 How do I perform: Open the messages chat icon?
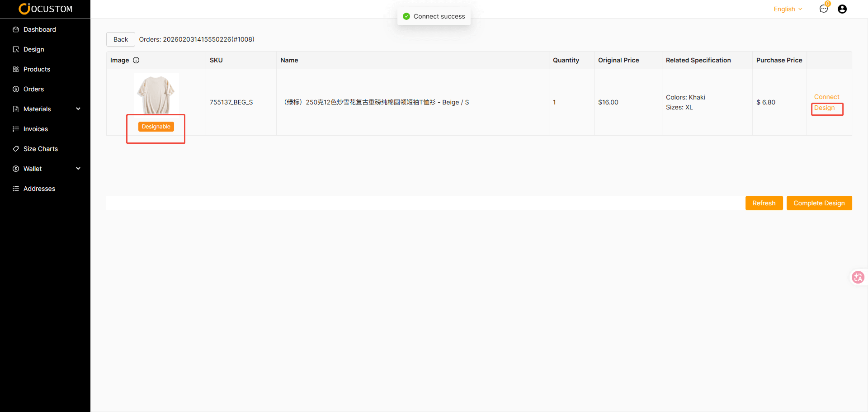coord(823,9)
